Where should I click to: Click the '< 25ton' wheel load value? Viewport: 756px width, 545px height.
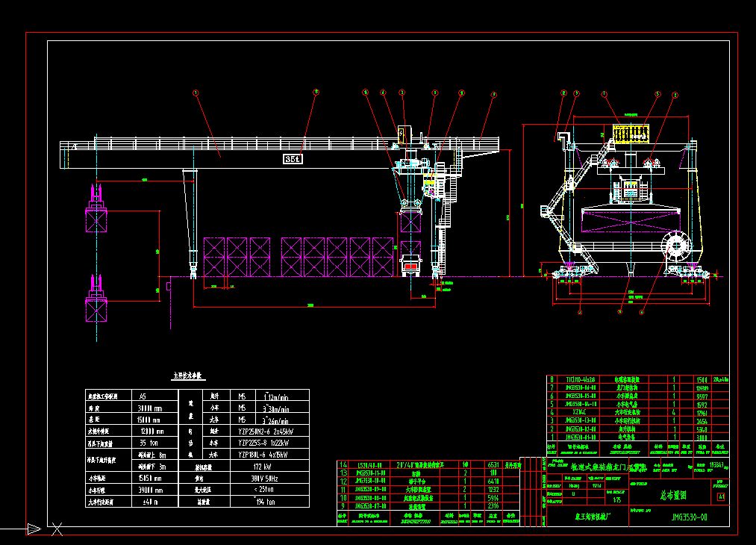click(265, 490)
